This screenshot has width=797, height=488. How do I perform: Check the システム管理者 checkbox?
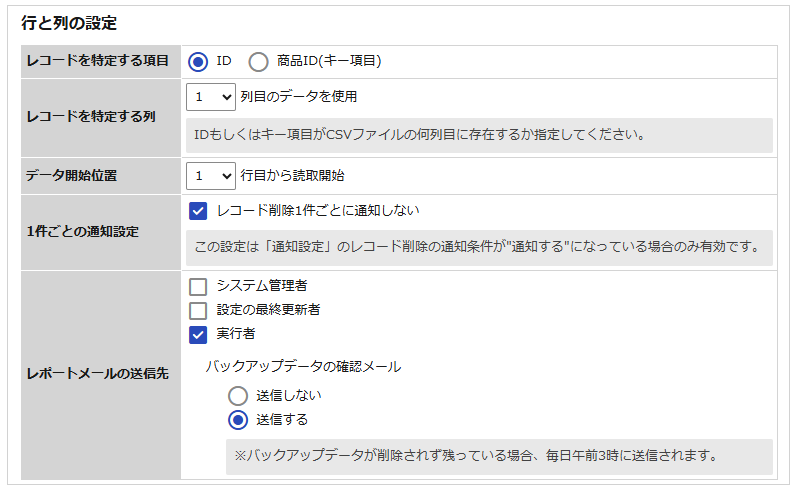coord(198,286)
